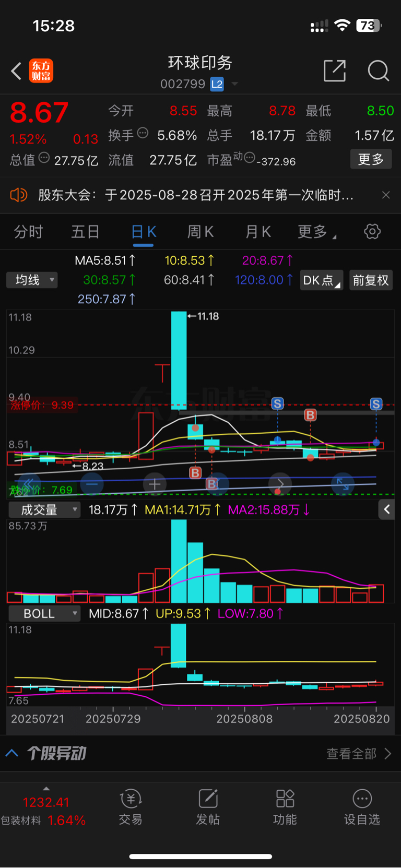Expand chart to fullscreen icon
This screenshot has height=868, width=401.
pyautogui.click(x=343, y=484)
